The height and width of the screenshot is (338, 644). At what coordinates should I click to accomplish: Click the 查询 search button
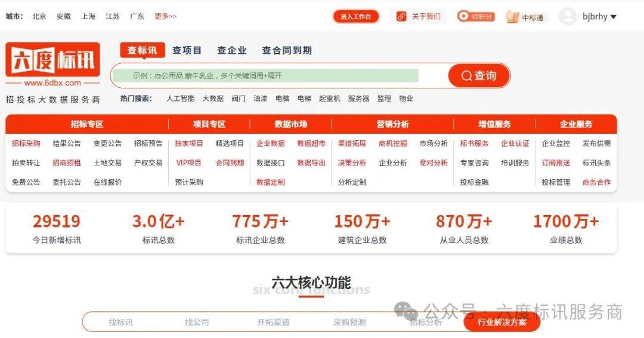(x=479, y=76)
